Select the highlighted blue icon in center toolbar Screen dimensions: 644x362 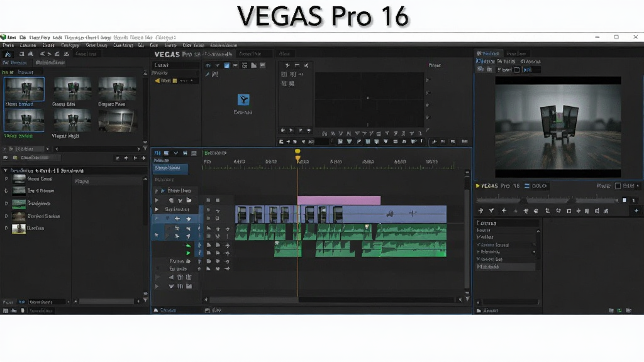point(226,65)
